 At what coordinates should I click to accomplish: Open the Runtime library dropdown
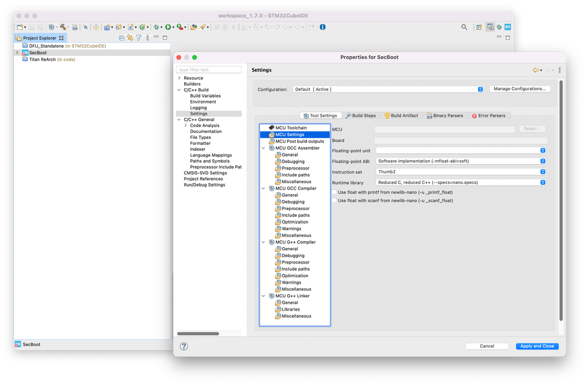click(x=461, y=182)
